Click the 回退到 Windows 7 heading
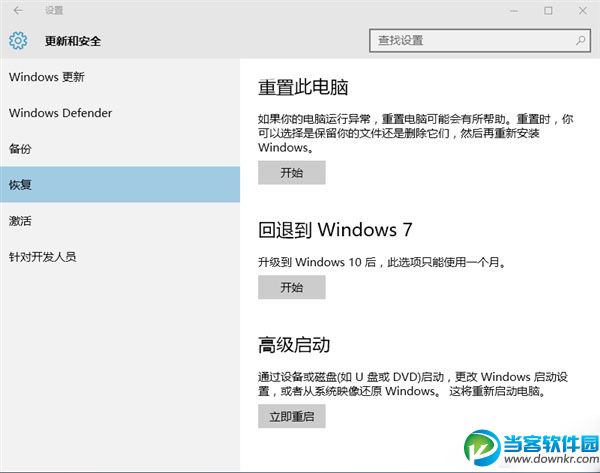The width and height of the screenshot is (600, 473). pyautogui.click(x=335, y=230)
